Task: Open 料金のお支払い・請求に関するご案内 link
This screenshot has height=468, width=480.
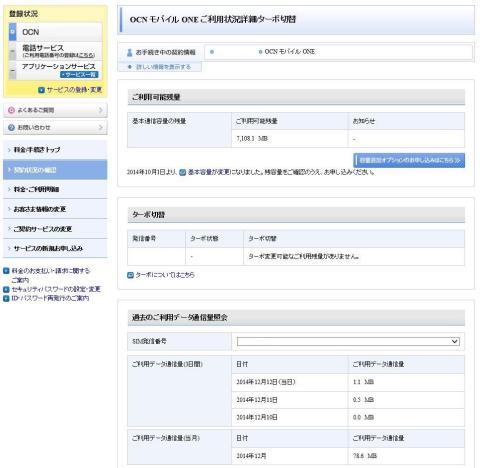Action: (51, 275)
